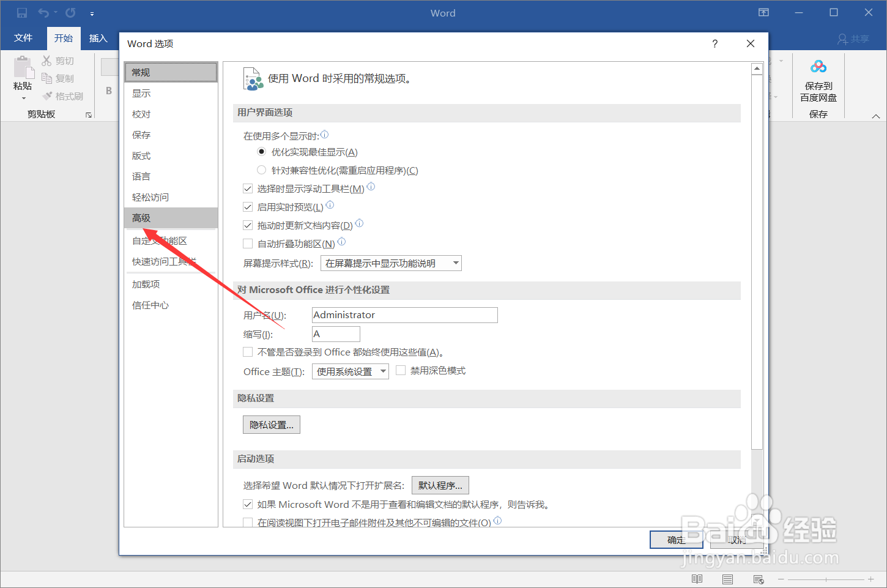This screenshot has width=887, height=588.
Task: Click info icon beside auto-collapse ribbon option
Action: pyautogui.click(x=341, y=242)
